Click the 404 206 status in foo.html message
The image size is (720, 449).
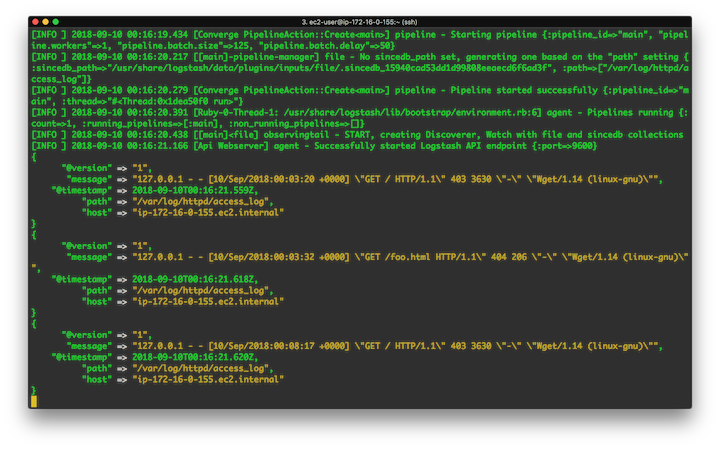(509, 257)
